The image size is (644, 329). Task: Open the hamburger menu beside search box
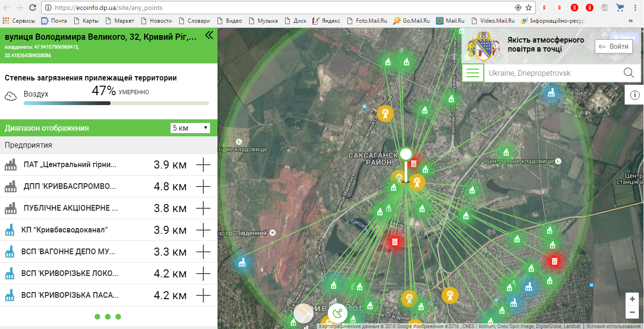click(472, 73)
